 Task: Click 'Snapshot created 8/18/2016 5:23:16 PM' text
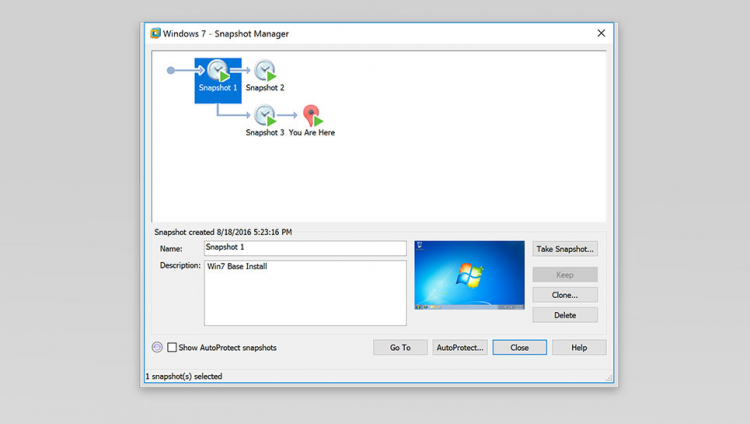coord(223,232)
